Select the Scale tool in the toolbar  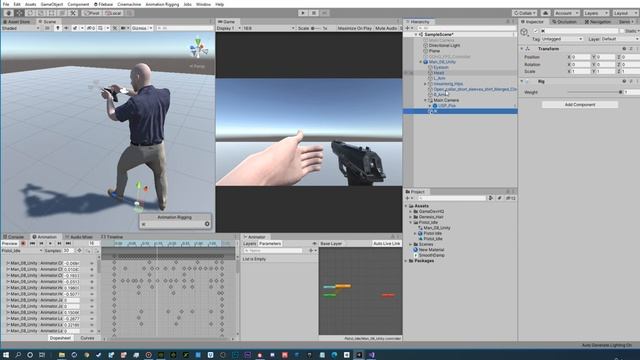[x=41, y=13]
